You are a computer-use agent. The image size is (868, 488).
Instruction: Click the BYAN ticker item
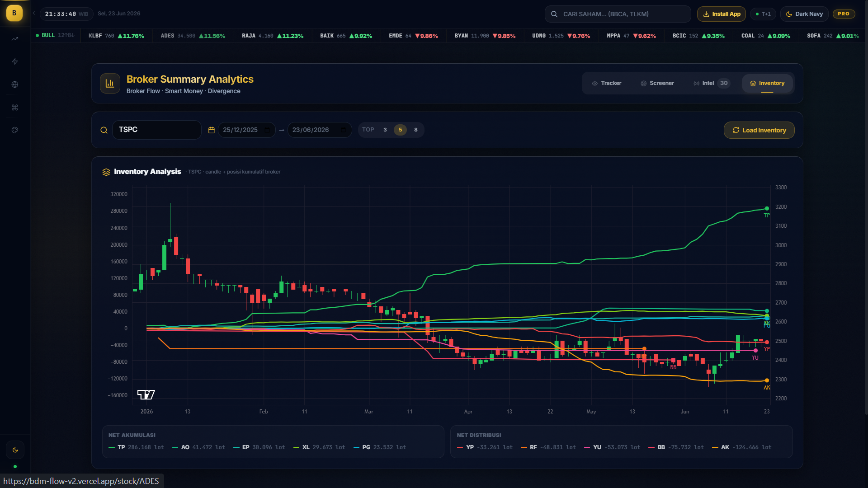coord(485,36)
